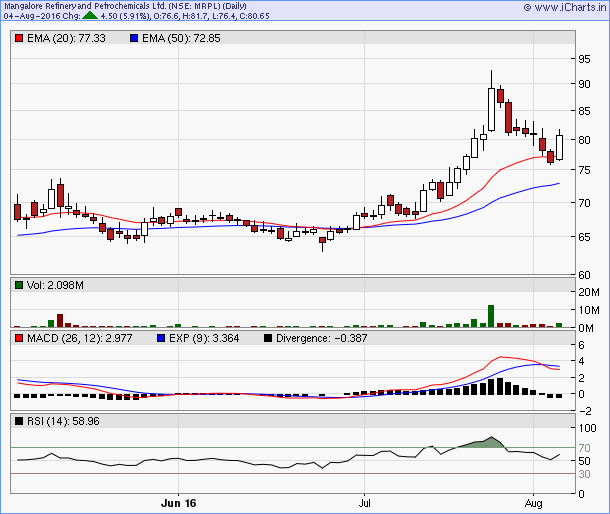Click the RSI (14): 58.96 label
Screen dimensions: 610x514
pyautogui.click(x=63, y=421)
